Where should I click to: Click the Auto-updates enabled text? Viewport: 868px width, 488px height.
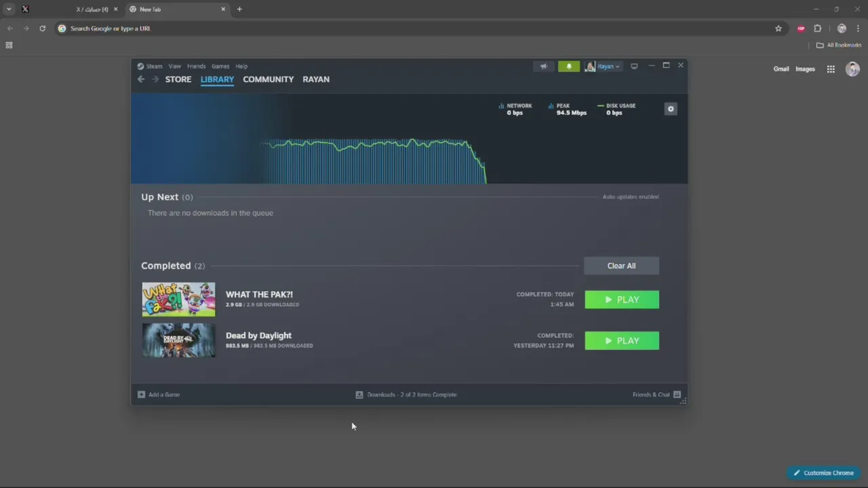(631, 197)
